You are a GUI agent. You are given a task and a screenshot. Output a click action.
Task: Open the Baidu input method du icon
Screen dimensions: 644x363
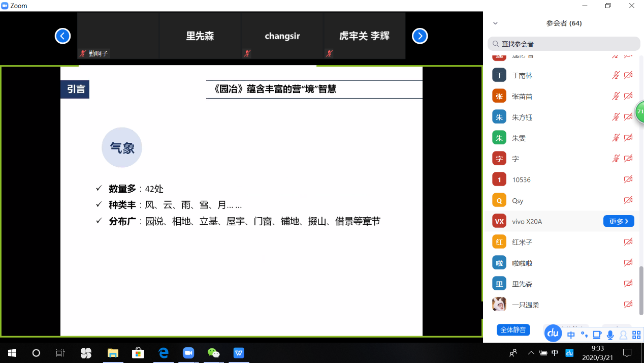tap(553, 334)
